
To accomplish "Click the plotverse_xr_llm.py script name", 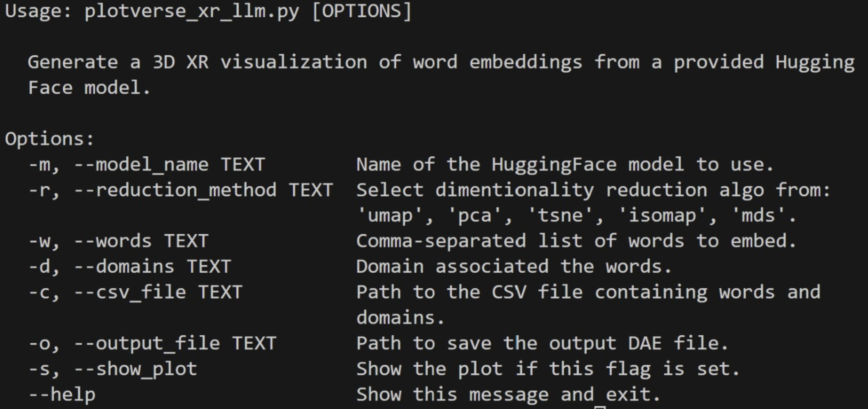I will 191,11.
